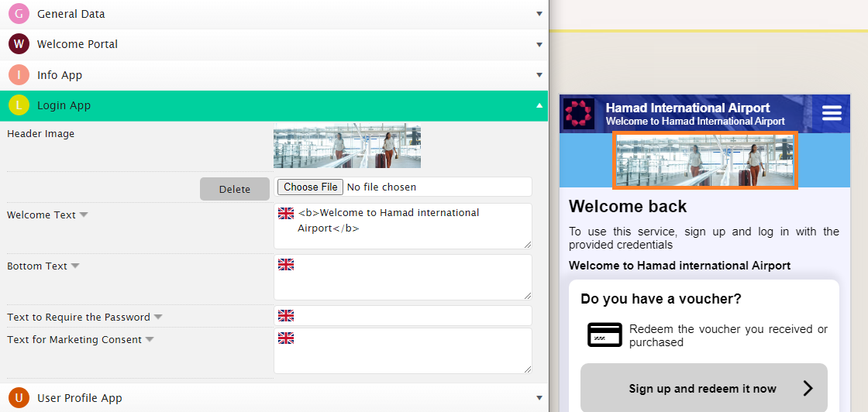The height and width of the screenshot is (412, 868).
Task: Click the salmon I Info App icon
Action: coord(19,74)
